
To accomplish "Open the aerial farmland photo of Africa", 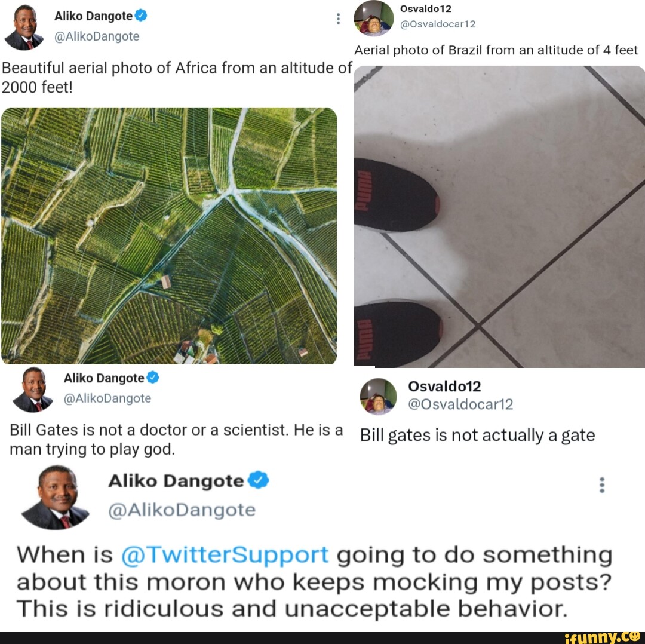I will click(x=169, y=236).
